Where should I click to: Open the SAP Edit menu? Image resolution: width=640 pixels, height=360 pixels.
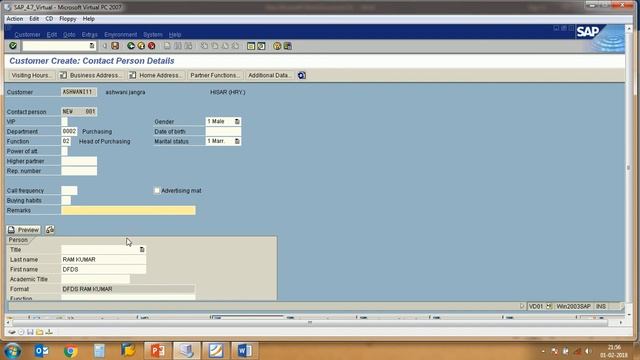click(x=51, y=35)
